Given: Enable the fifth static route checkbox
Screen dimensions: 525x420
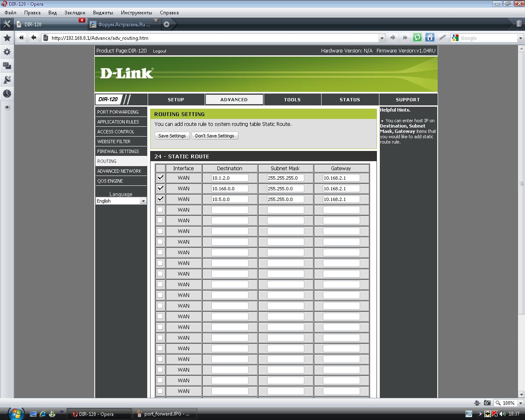Looking at the screenshot, I should (160, 220).
